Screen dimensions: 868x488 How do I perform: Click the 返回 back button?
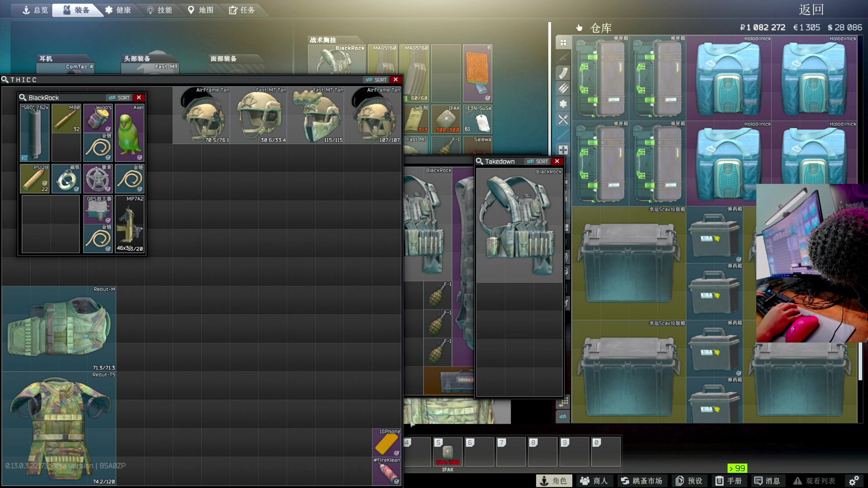[x=811, y=10]
